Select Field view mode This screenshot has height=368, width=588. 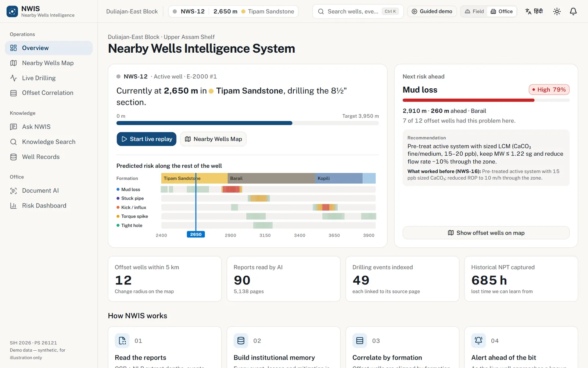pos(474,11)
